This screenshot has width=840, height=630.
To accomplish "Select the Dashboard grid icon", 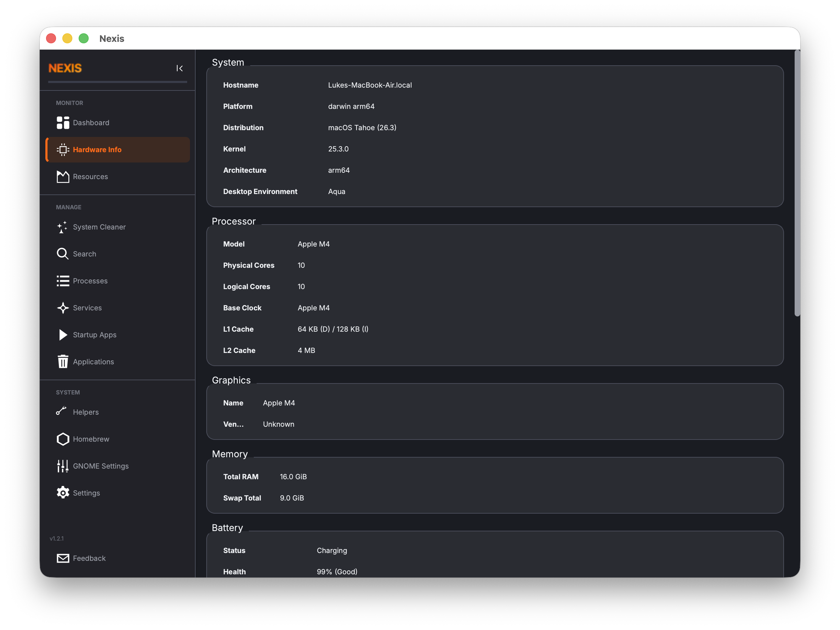I will tap(63, 122).
